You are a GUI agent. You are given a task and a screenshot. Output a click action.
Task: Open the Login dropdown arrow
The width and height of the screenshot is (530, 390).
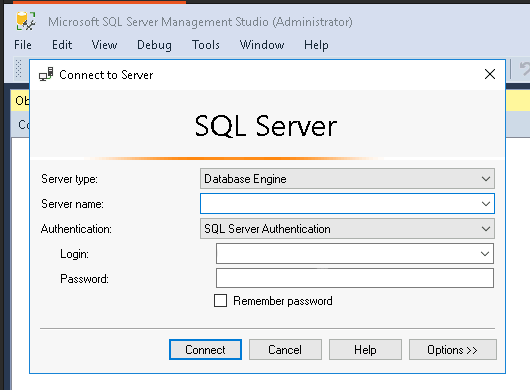[485, 254]
